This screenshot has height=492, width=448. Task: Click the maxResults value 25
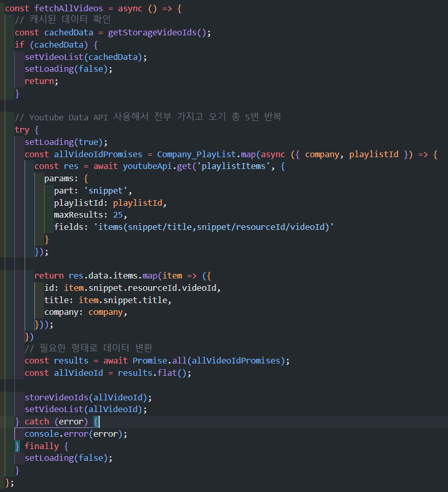click(x=118, y=215)
